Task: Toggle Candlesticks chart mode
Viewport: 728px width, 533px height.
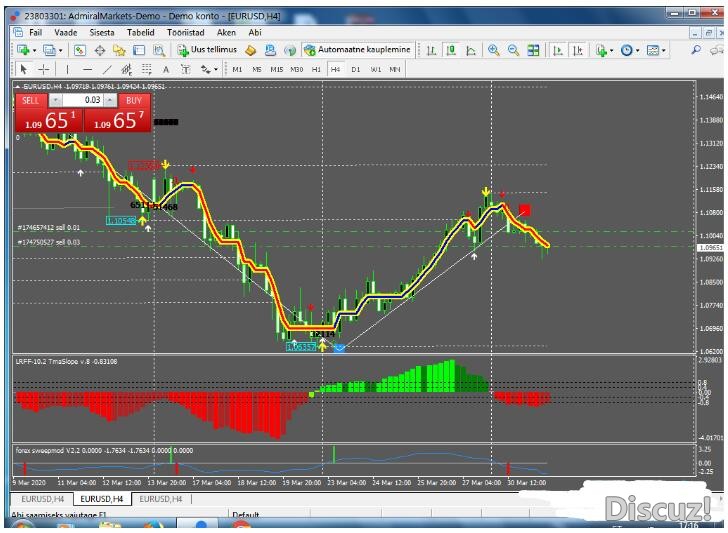Action: click(451, 50)
